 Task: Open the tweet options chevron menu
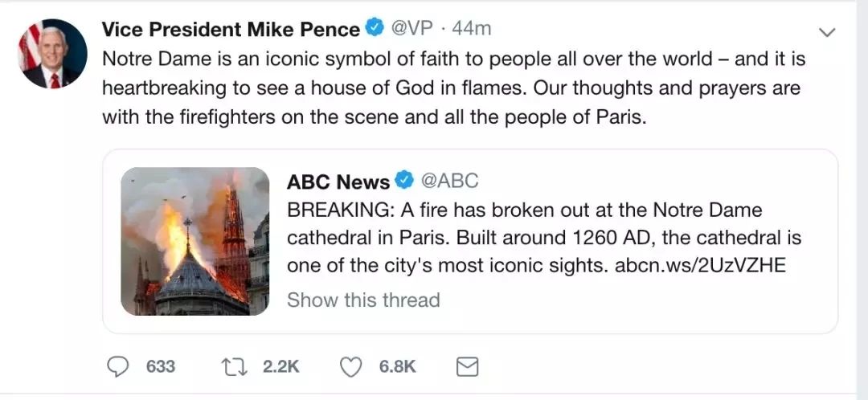826,32
